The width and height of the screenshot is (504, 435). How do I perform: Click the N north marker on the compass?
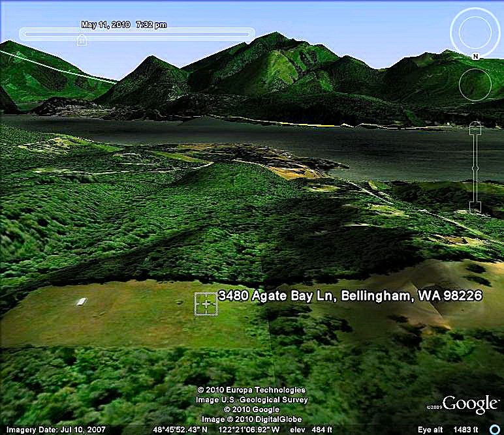pos(476,57)
